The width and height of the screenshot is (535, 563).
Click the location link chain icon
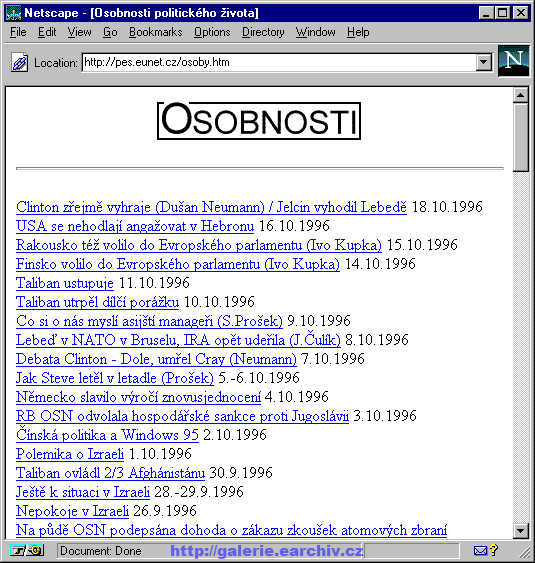(x=19, y=63)
